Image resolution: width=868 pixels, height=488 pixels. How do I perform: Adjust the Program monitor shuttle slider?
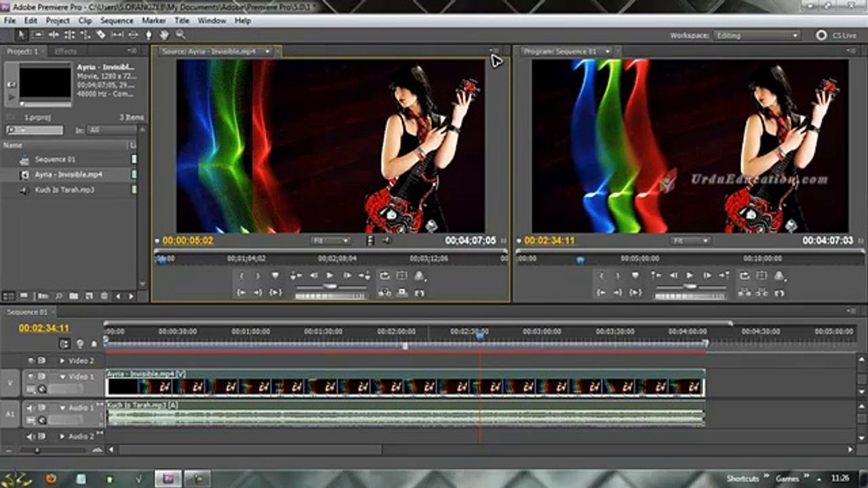tap(690, 287)
